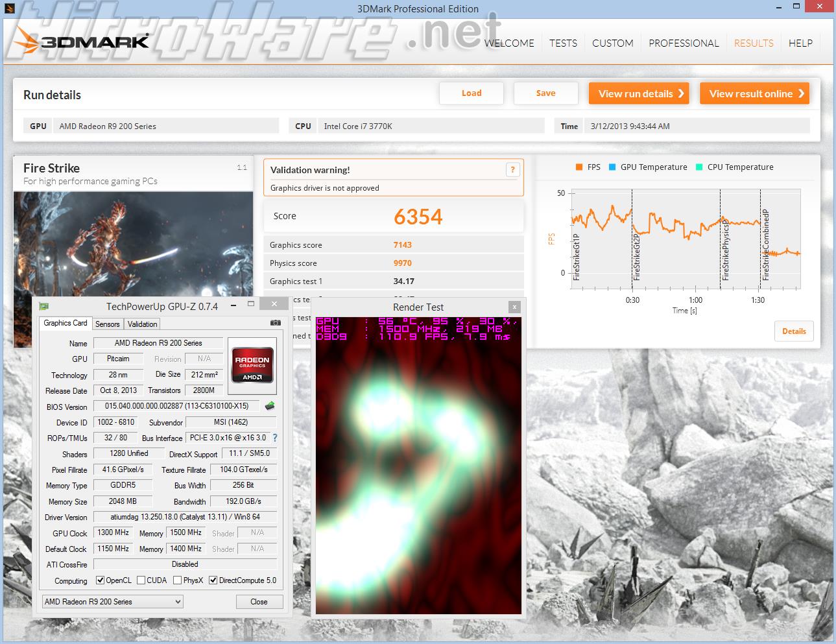The width and height of the screenshot is (836, 644).
Task: Click the Default Clock 1150 MHz field
Action: click(113, 549)
